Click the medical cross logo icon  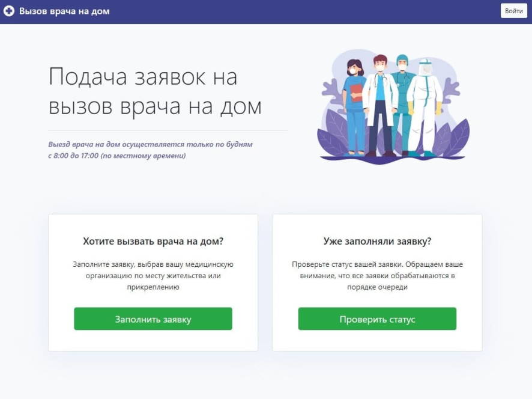click(9, 11)
